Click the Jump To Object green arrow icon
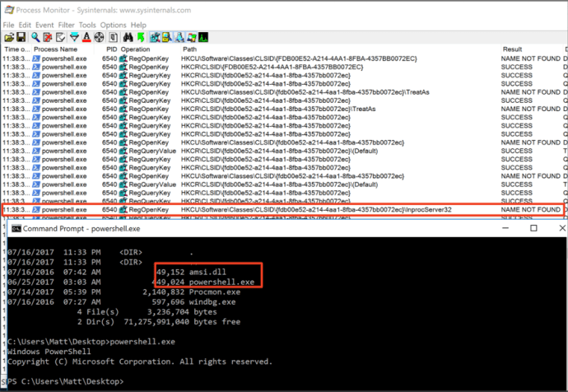Screen dimensions: 568x392 [140, 37]
